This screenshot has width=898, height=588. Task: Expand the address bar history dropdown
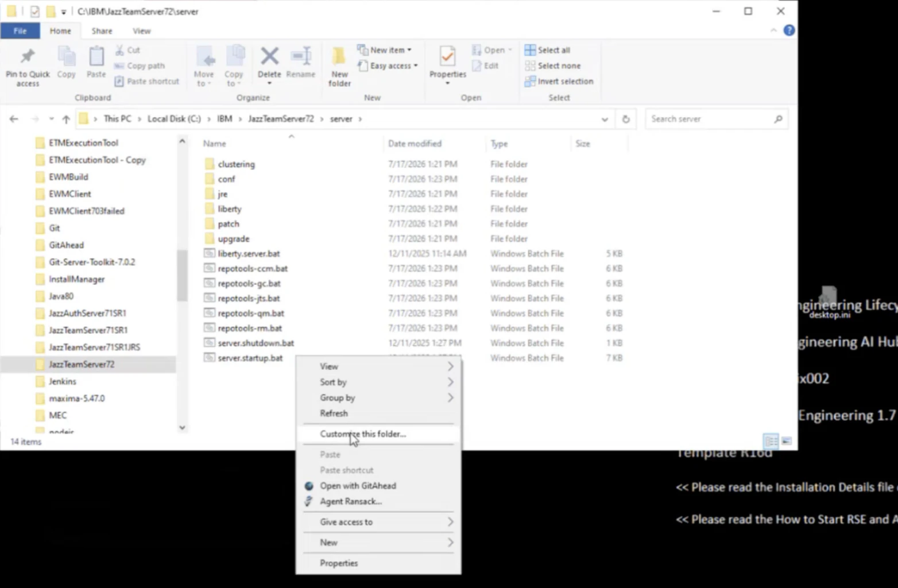pyautogui.click(x=605, y=119)
